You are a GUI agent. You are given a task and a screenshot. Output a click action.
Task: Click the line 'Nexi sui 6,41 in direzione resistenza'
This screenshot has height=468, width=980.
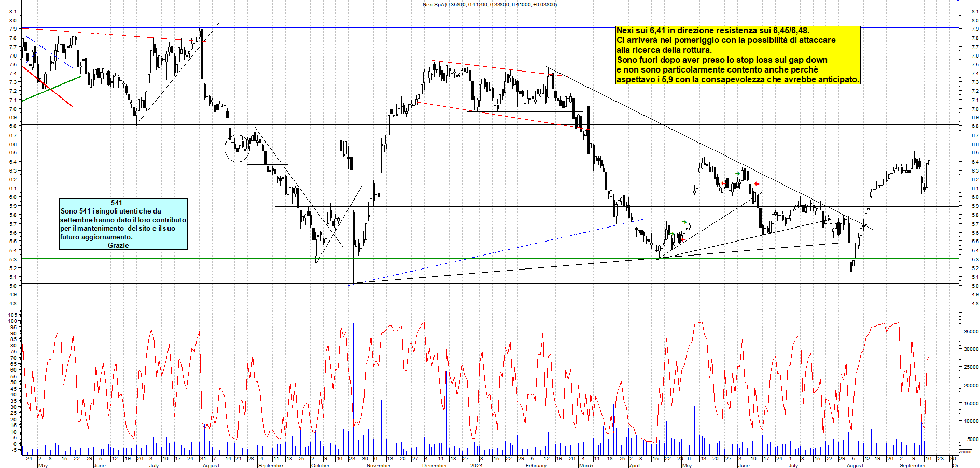click(712, 31)
